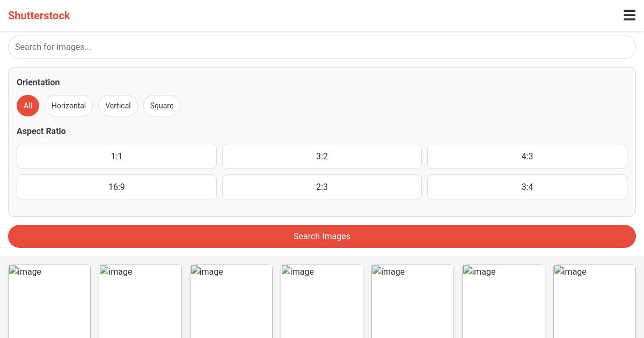Click the Orientation section heading
Image resolution: width=644 pixels, height=338 pixels.
coord(38,82)
